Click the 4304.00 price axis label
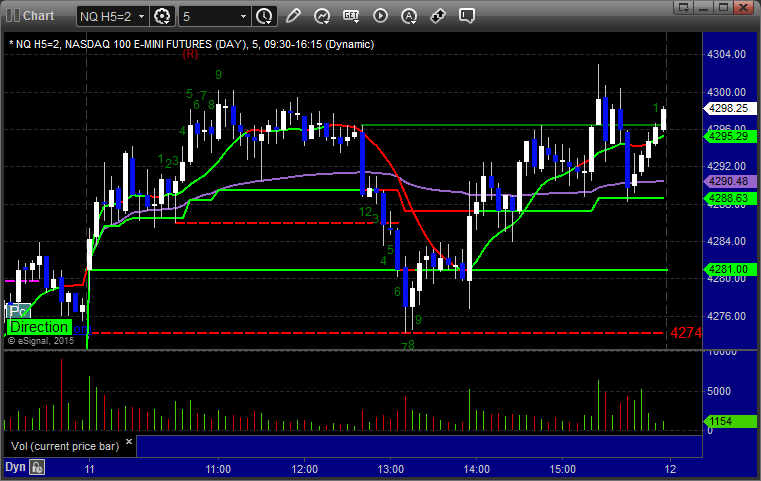 [x=727, y=54]
